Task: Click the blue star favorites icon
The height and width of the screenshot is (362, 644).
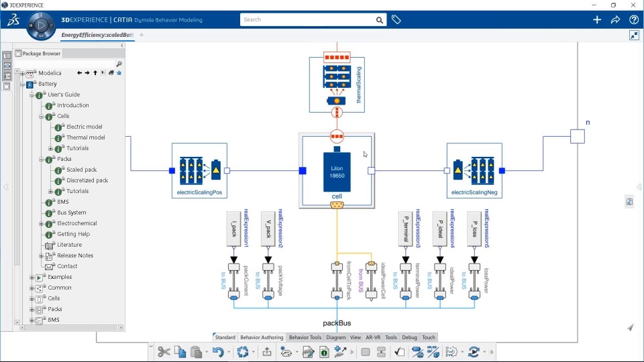Action: (x=119, y=72)
